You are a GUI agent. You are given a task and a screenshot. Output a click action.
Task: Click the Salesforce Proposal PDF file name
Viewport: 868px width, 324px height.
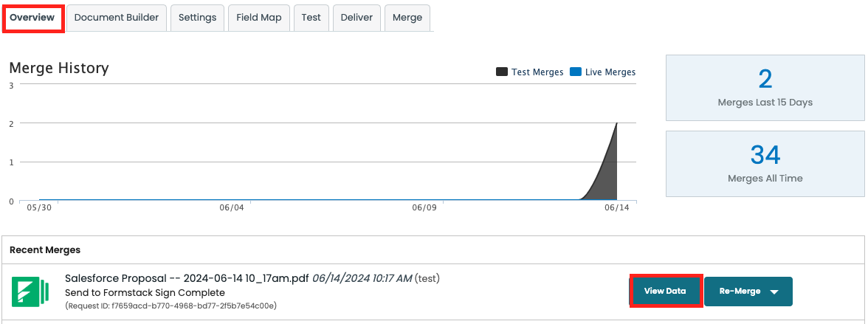click(187, 278)
